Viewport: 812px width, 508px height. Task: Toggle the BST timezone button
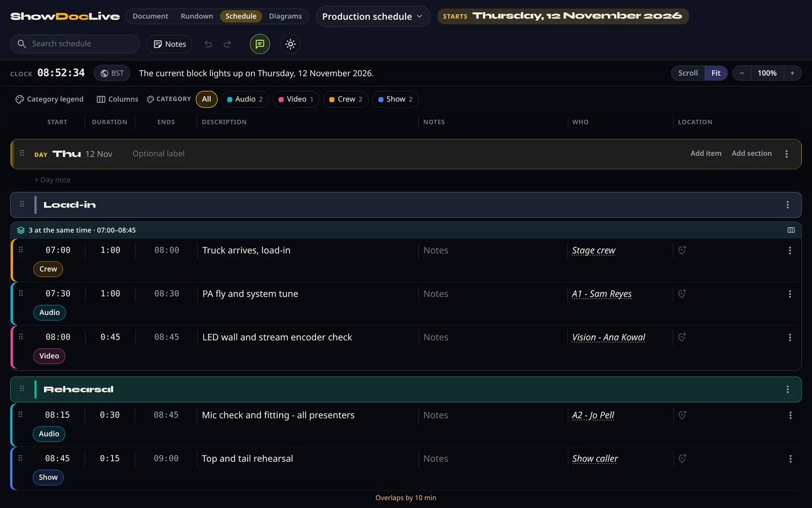[x=112, y=73]
